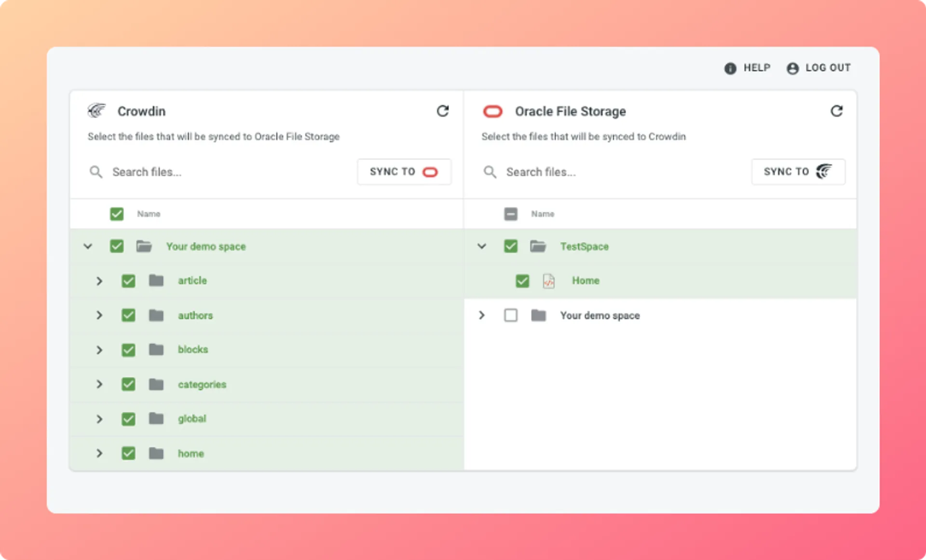Click the Oracle panel search magnifier icon
This screenshot has height=560, width=926.
pos(490,172)
